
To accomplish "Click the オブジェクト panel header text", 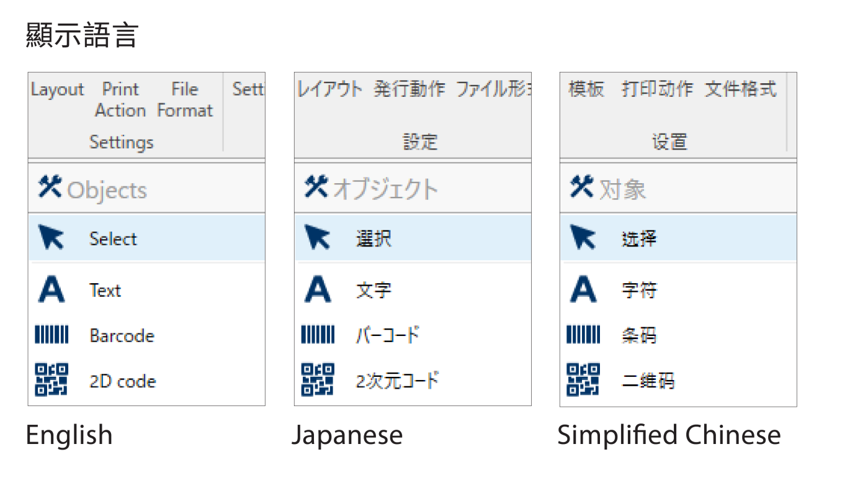I will click(385, 189).
